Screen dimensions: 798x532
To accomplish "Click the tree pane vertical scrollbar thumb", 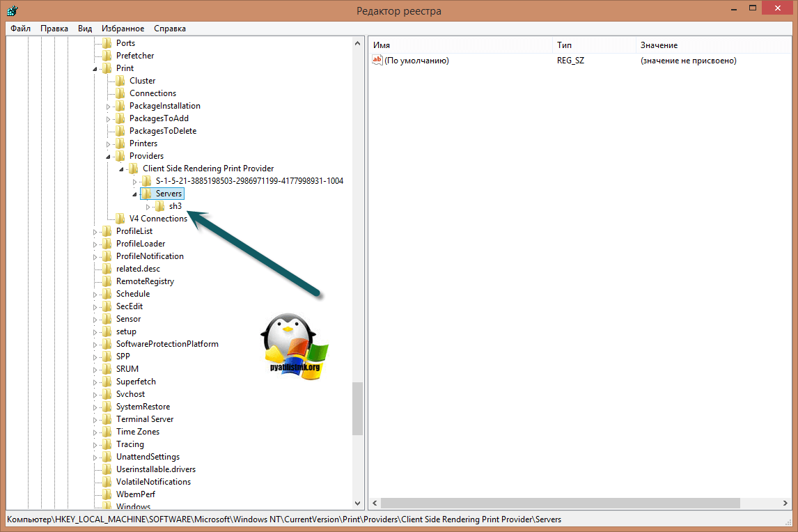I will pos(358,409).
